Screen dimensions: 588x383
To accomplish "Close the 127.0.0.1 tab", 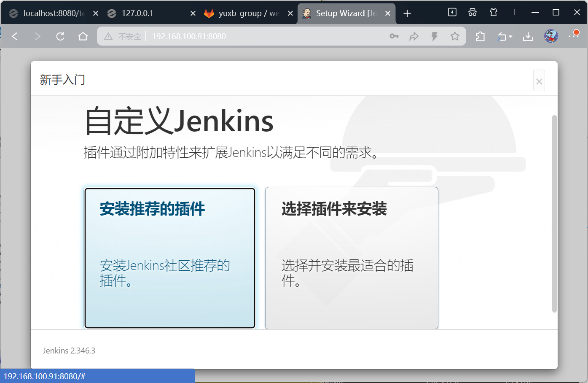I will (x=193, y=13).
